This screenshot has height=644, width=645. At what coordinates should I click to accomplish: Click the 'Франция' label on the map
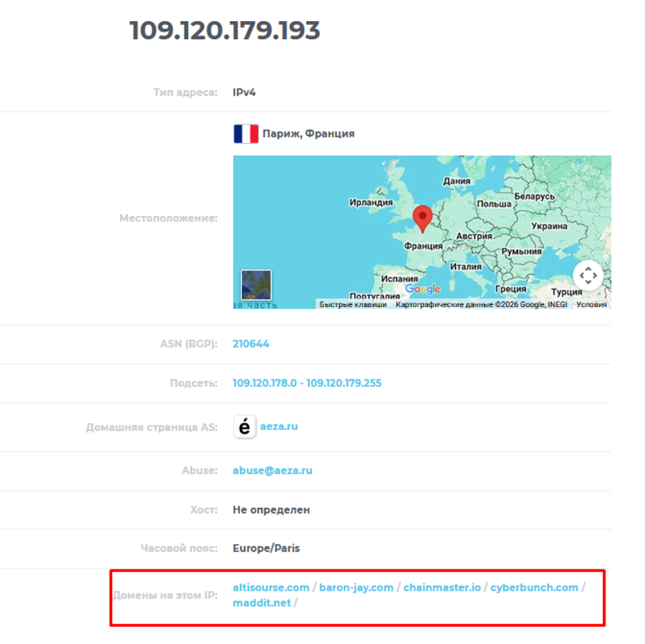[x=423, y=246]
